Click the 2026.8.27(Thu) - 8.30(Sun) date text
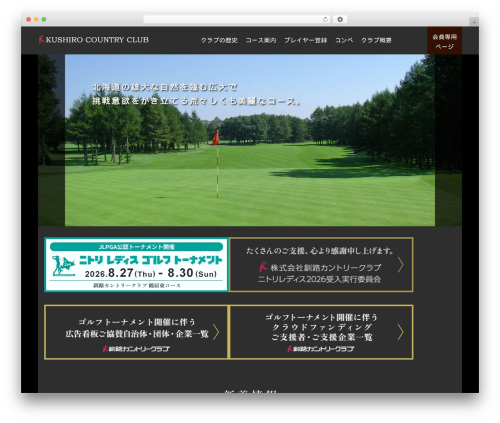500x423 pixels. click(150, 273)
